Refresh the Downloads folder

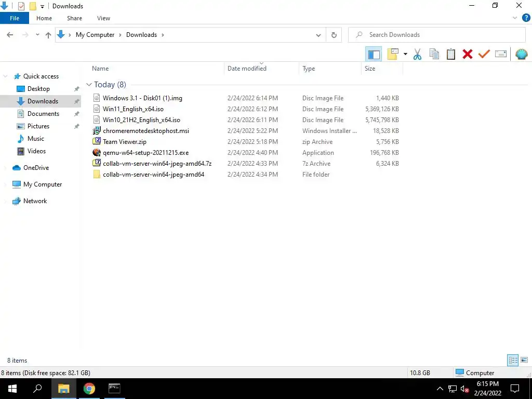pyautogui.click(x=334, y=35)
